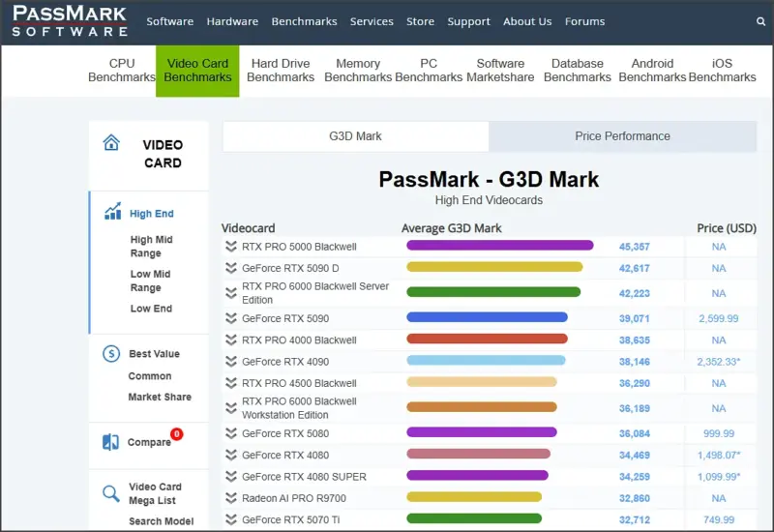774x532 pixels.
Task: Open GeForce RTX 5090 card name link
Action: [285, 318]
